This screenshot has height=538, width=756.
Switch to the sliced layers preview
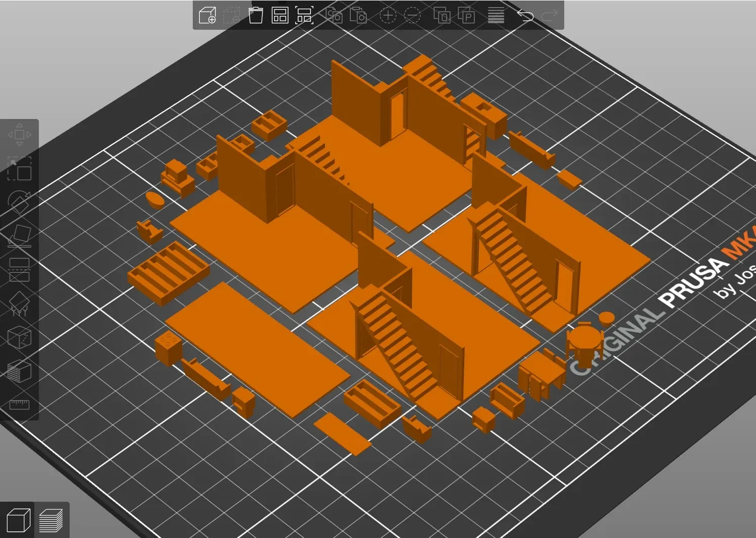pyautogui.click(x=51, y=520)
